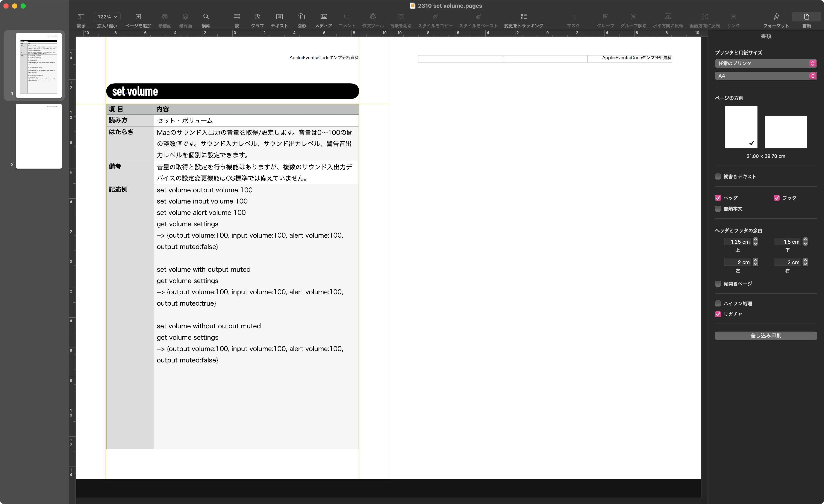Click the コメント comment icon
Image resolution: width=824 pixels, height=504 pixels.
pos(347,17)
